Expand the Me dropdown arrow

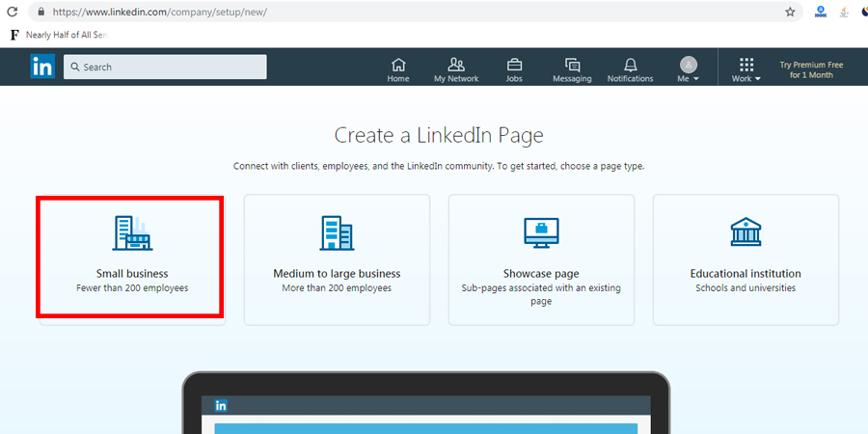pos(695,79)
